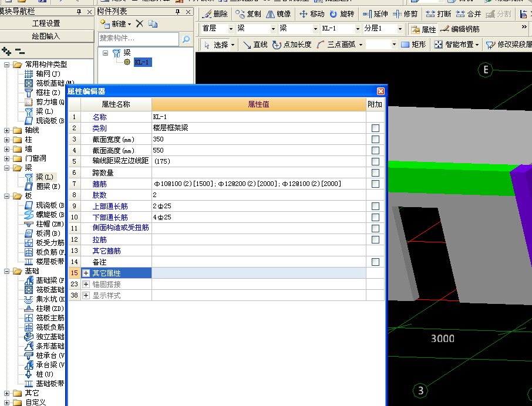Toggle 附加 checkbox for 类别 row
Screen dimensions: 532x406
(375, 128)
